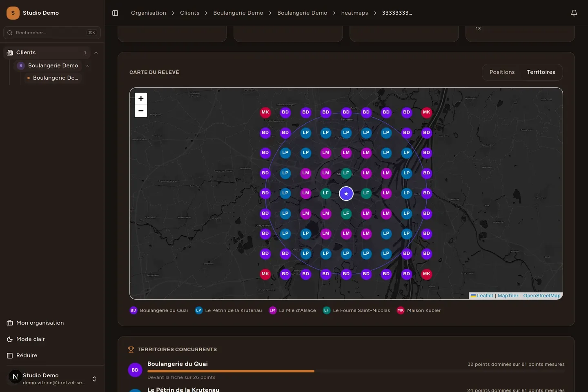Click the Carte du relevé heading
Image resolution: width=588 pixels, height=392 pixels.
[x=154, y=72]
